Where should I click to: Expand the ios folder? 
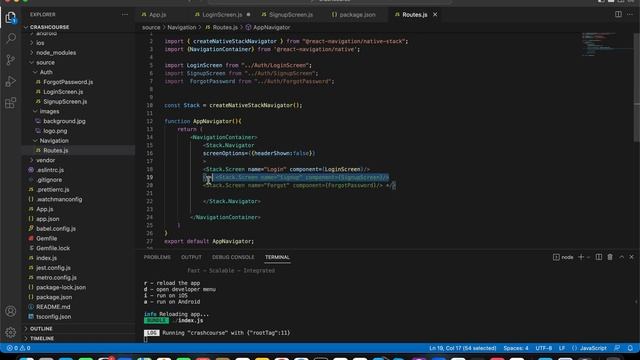click(40, 43)
